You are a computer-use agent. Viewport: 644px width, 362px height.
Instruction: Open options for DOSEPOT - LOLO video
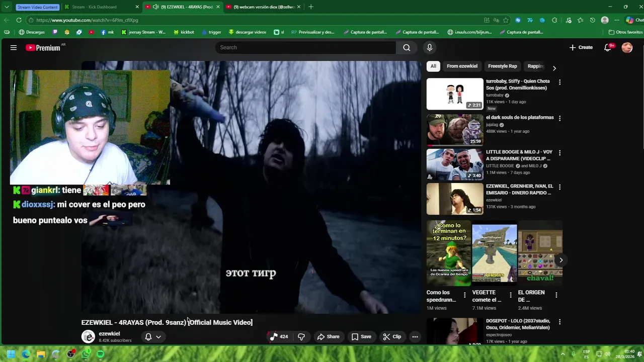(x=559, y=322)
